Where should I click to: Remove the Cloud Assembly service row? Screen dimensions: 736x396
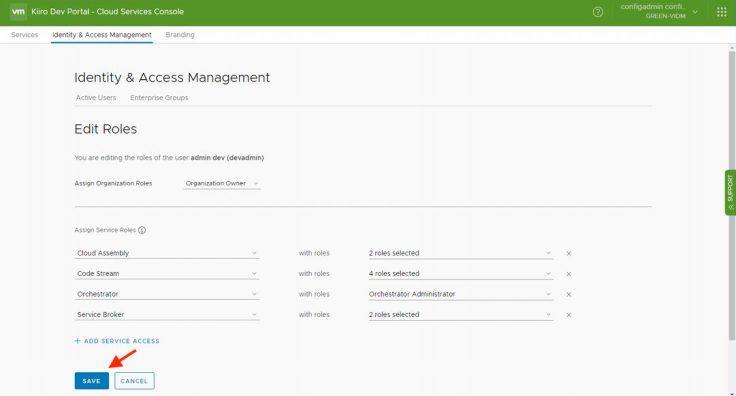568,253
